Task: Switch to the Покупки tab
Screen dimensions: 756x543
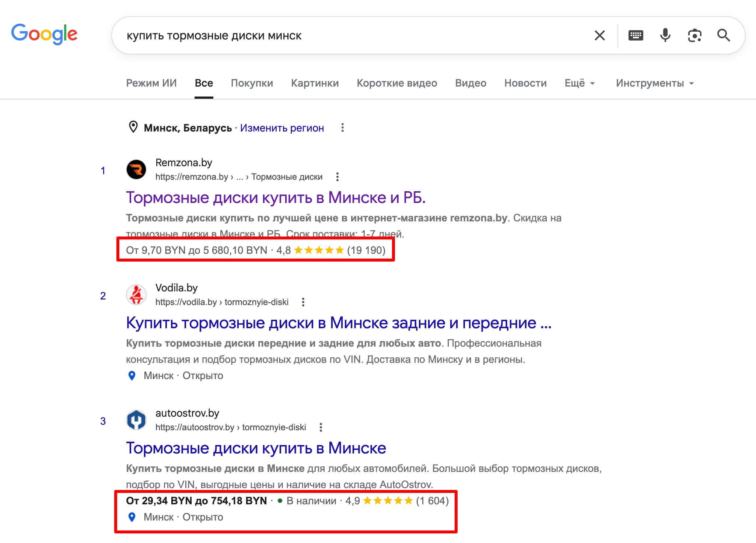Action: [x=252, y=83]
